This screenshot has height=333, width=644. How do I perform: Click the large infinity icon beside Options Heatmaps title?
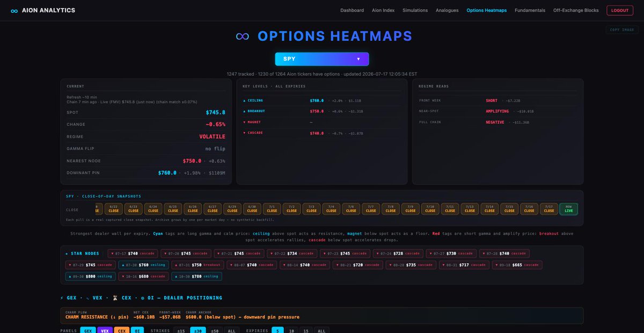pyautogui.click(x=243, y=36)
